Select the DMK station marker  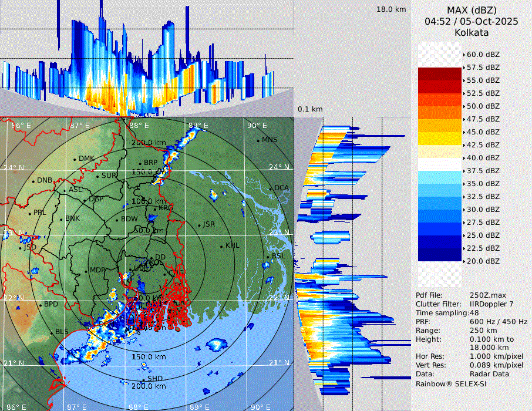coord(75,159)
